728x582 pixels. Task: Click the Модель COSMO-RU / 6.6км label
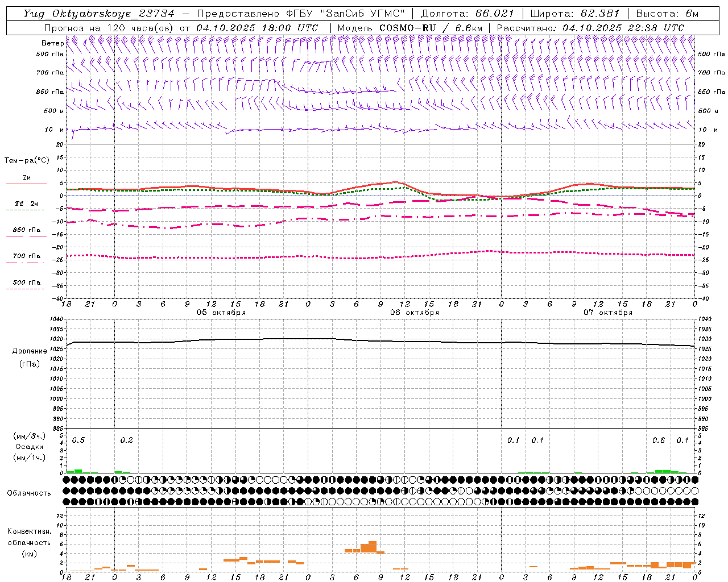tap(409, 28)
